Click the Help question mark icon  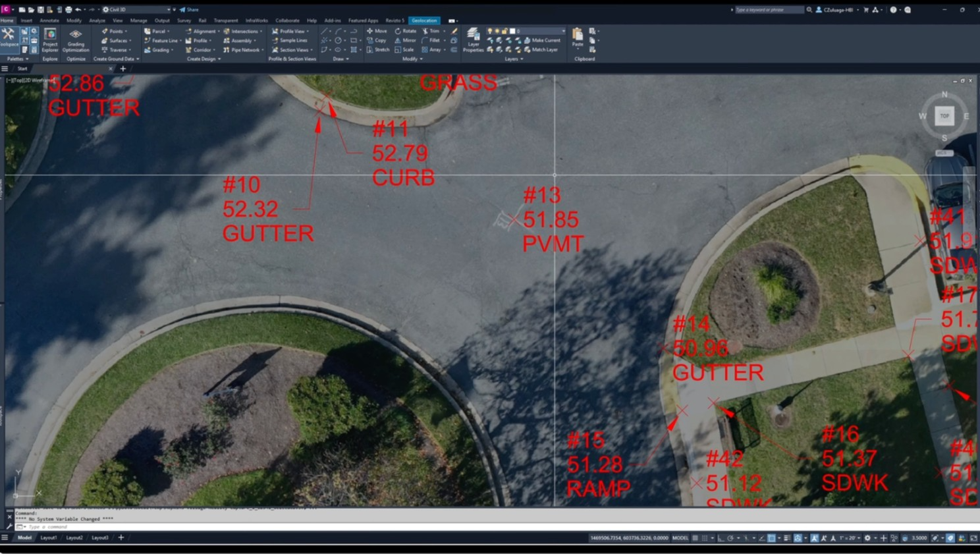click(x=894, y=10)
